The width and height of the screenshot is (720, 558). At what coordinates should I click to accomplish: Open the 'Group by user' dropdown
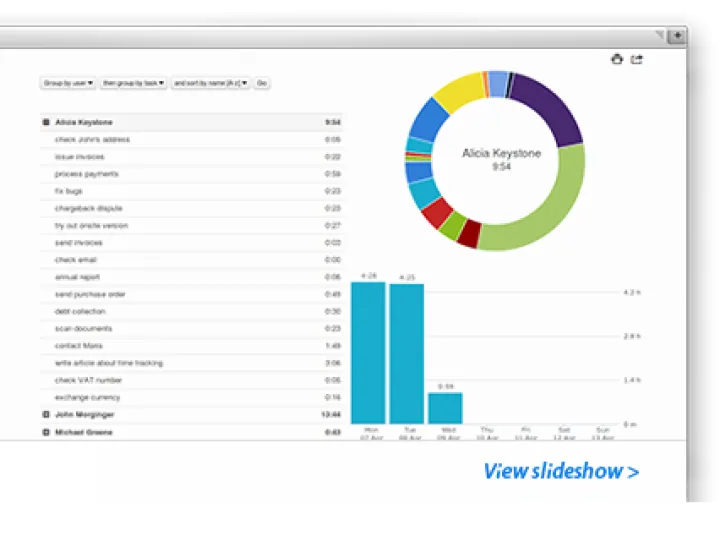[68, 83]
